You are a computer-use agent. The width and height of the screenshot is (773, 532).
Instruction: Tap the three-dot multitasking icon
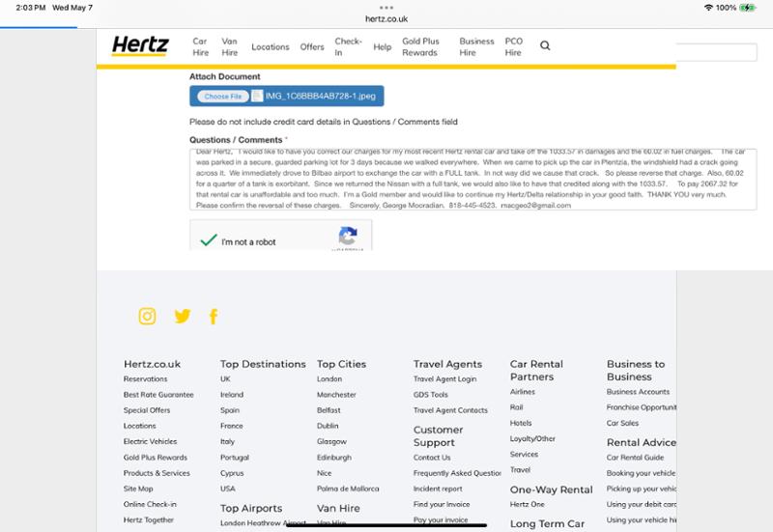386,8
